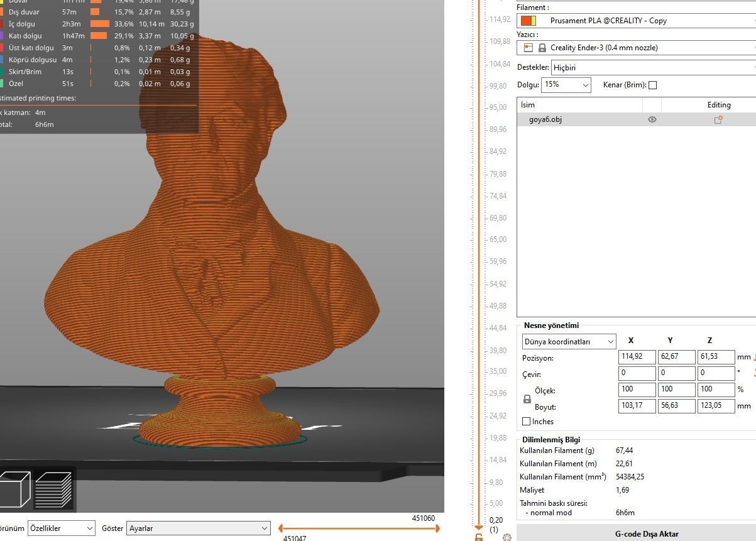Select the goya6.obj row in object list
This screenshot has width=756, height=541.
coord(636,119)
